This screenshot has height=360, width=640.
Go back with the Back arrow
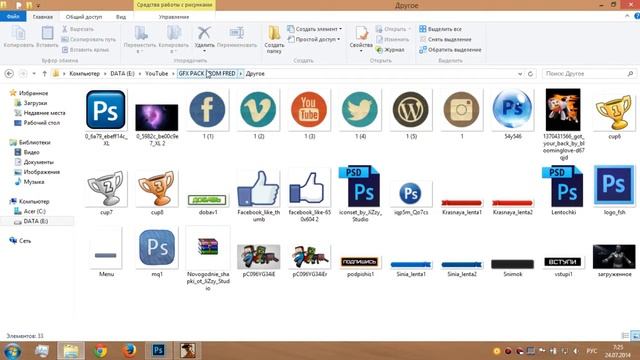coord(9,74)
